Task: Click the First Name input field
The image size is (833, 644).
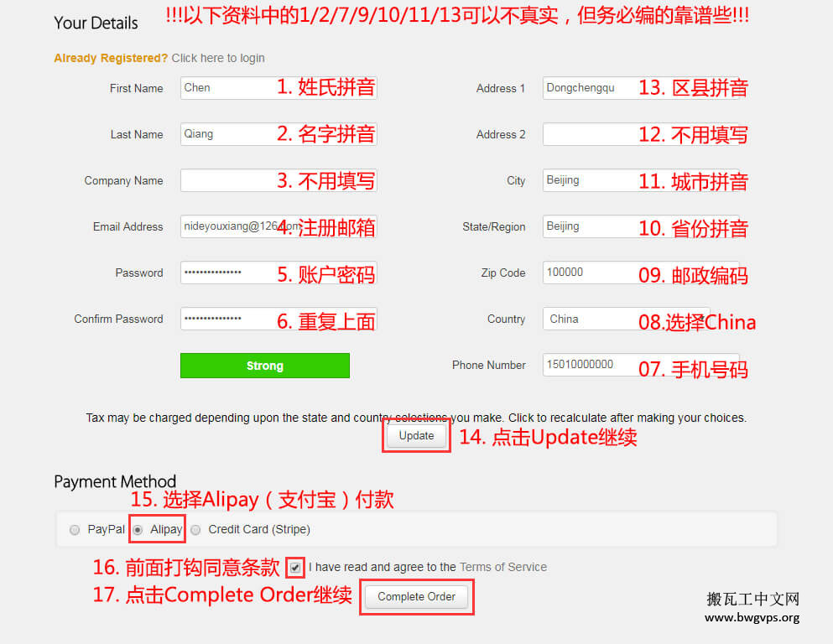Action: coord(279,88)
